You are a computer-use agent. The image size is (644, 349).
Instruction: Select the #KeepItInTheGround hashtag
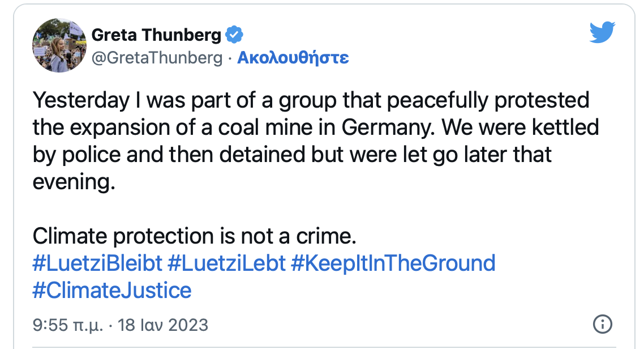coord(393,263)
